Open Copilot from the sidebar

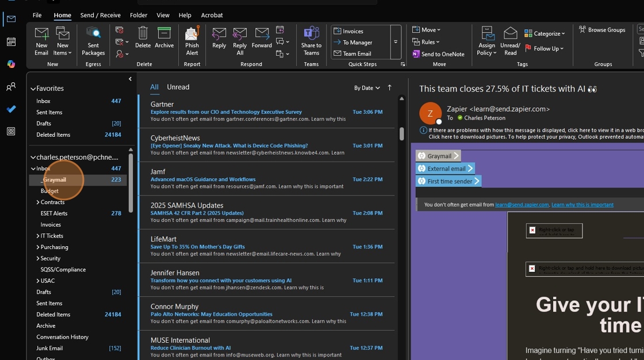(11, 64)
